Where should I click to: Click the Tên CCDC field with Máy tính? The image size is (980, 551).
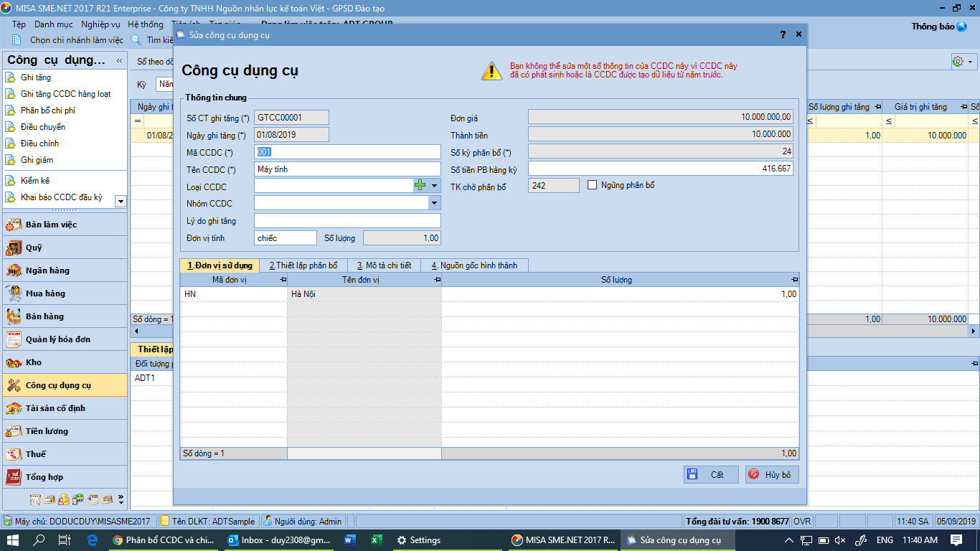(x=347, y=169)
